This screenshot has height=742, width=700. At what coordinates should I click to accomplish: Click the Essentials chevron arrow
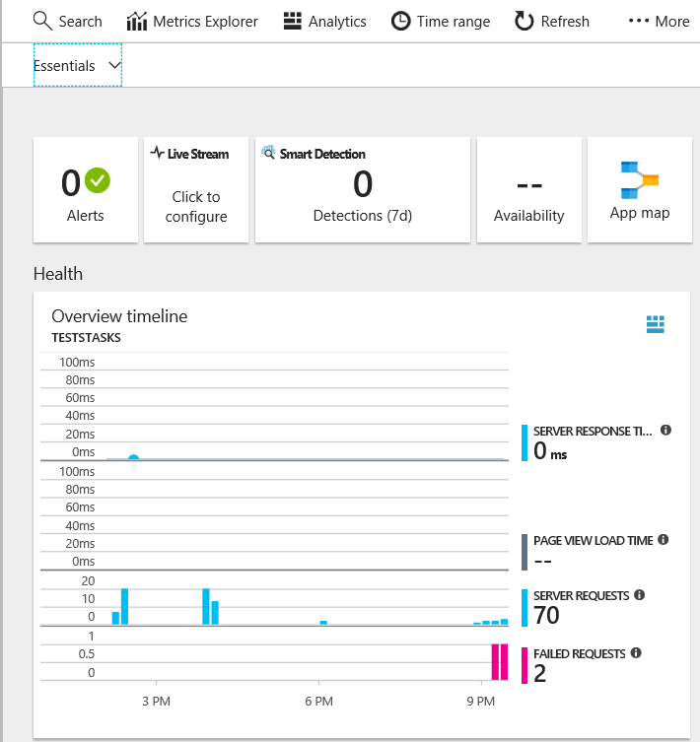(114, 66)
